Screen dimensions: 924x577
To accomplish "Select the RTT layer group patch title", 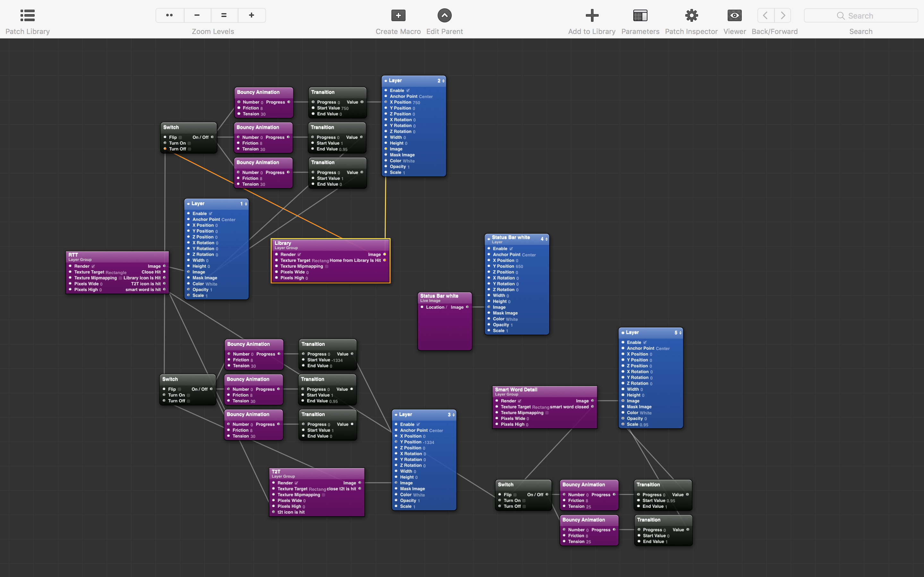I will click(73, 255).
